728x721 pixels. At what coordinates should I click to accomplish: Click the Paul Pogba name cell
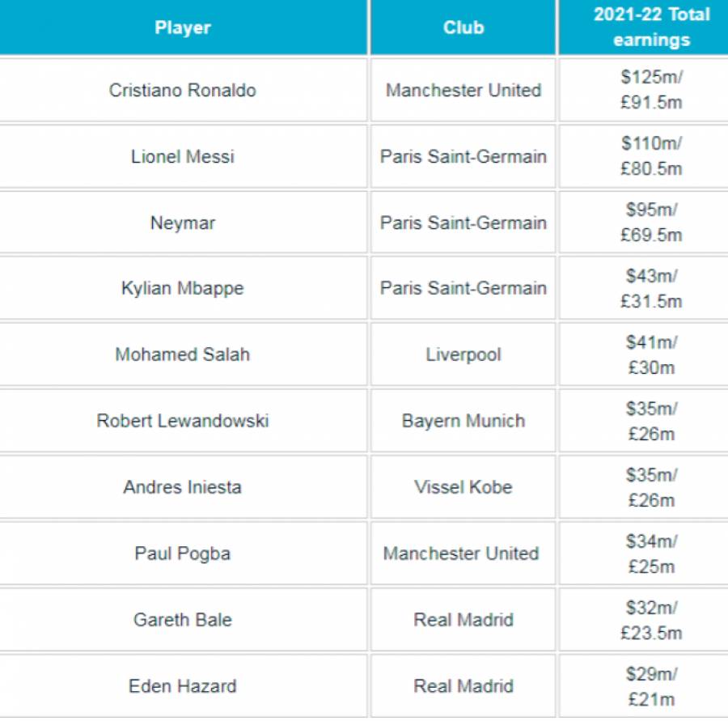point(183,553)
